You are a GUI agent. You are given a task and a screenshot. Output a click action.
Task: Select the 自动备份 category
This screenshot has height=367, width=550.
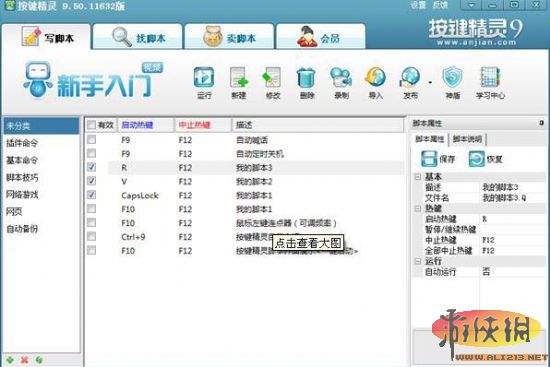click(x=41, y=229)
